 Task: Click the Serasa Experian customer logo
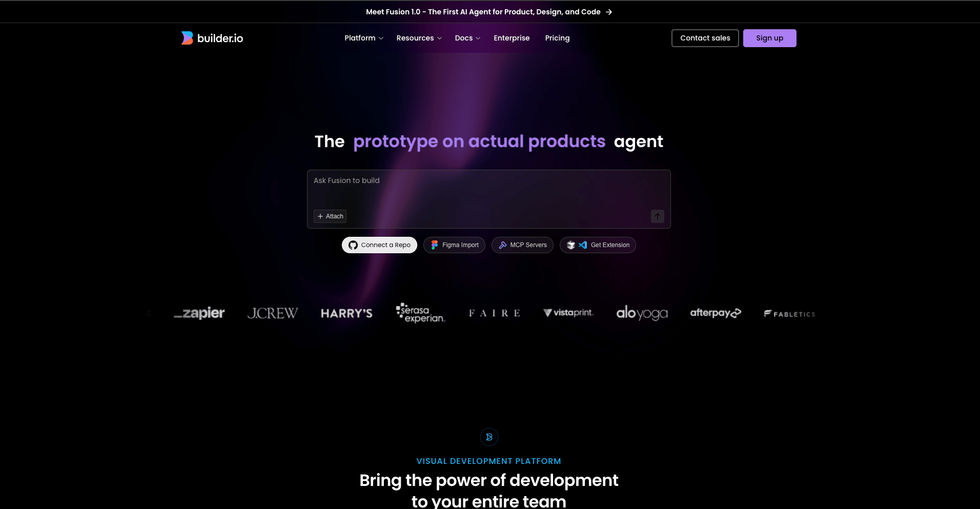click(420, 313)
